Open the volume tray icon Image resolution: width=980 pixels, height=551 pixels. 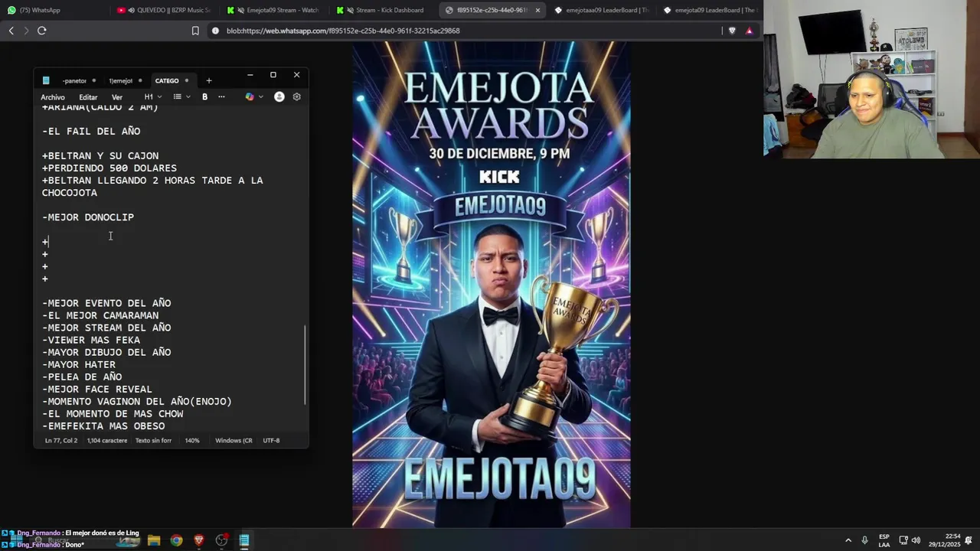coord(916,540)
